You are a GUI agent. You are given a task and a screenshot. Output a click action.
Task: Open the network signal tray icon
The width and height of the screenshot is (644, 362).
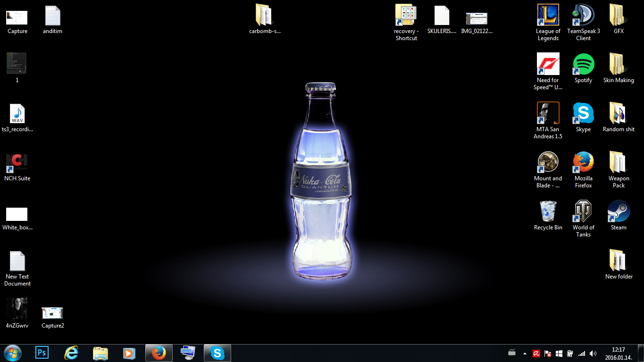click(582, 353)
